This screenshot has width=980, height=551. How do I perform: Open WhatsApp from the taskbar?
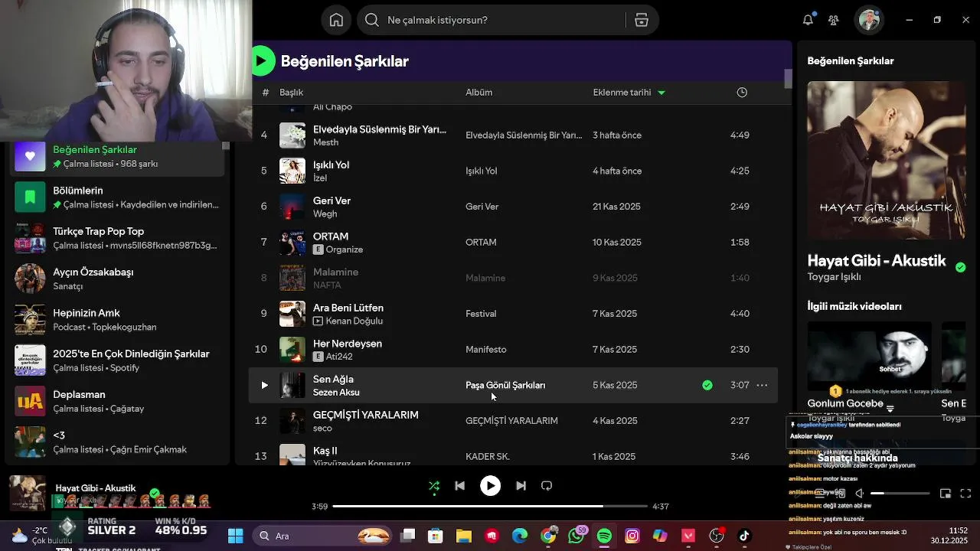point(576,536)
